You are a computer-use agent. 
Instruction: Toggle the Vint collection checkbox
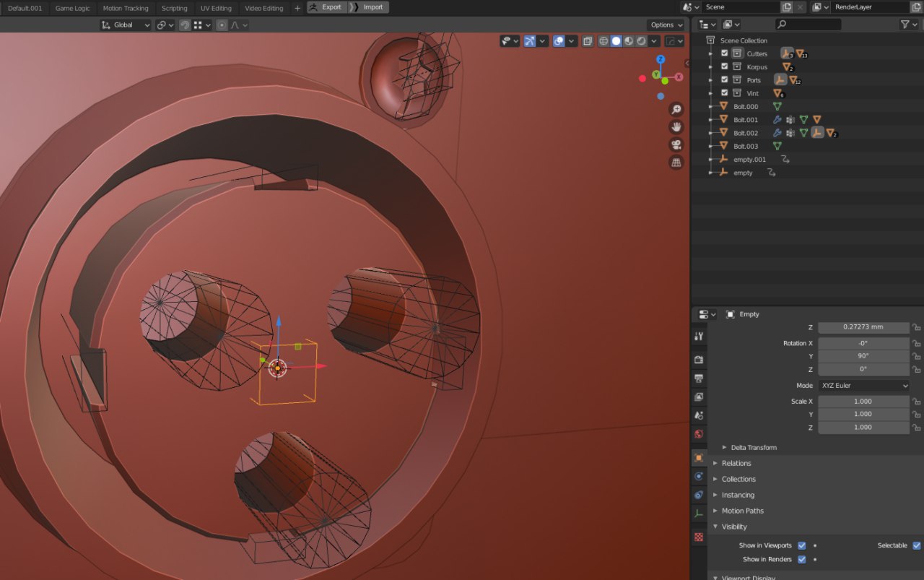tap(725, 93)
